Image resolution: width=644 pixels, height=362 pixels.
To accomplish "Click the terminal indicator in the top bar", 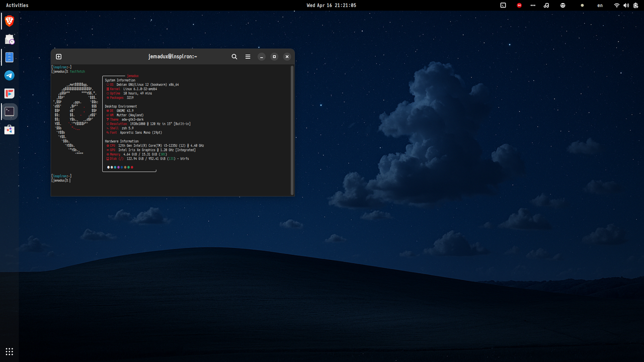I will pos(503,5).
